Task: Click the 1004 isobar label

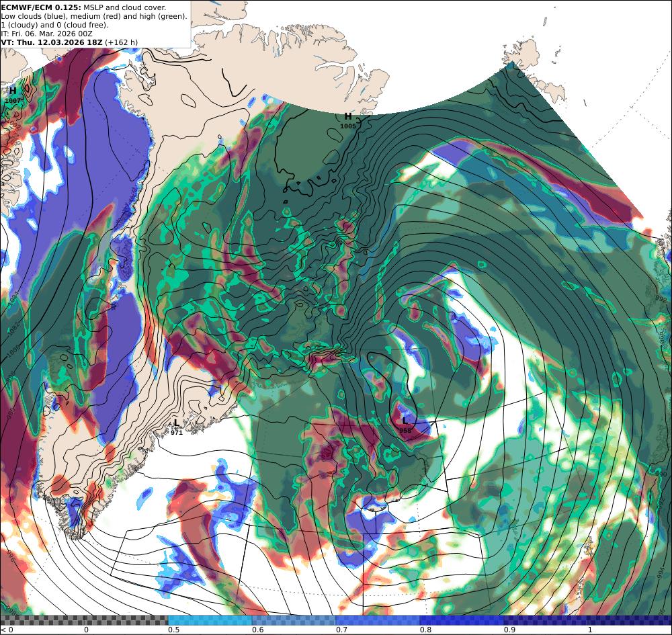Action: (x=14, y=298)
